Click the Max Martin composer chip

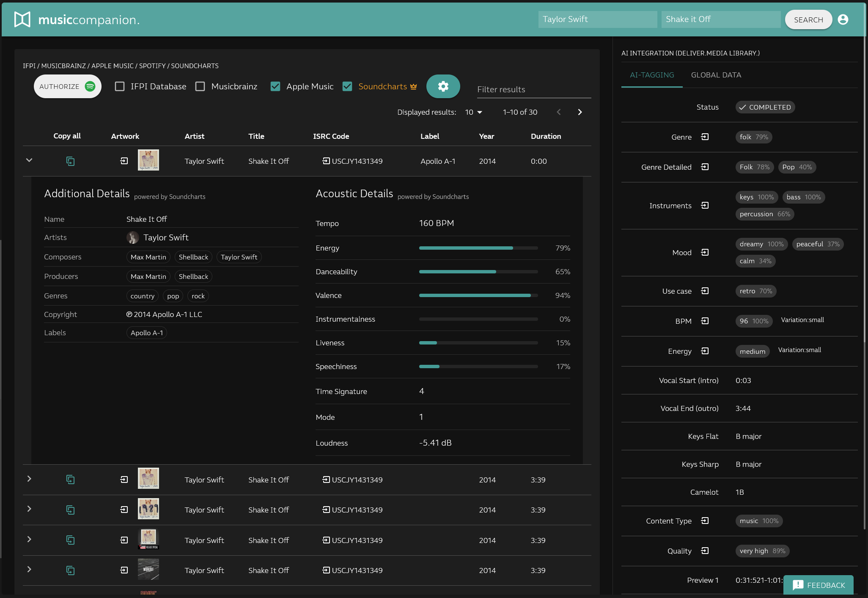pos(148,257)
